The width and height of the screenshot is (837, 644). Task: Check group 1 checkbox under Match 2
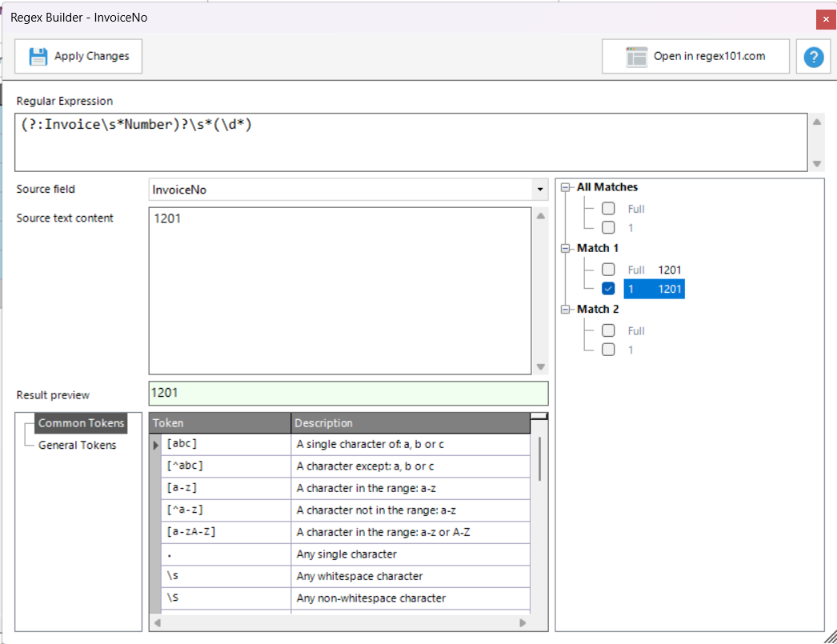point(608,350)
